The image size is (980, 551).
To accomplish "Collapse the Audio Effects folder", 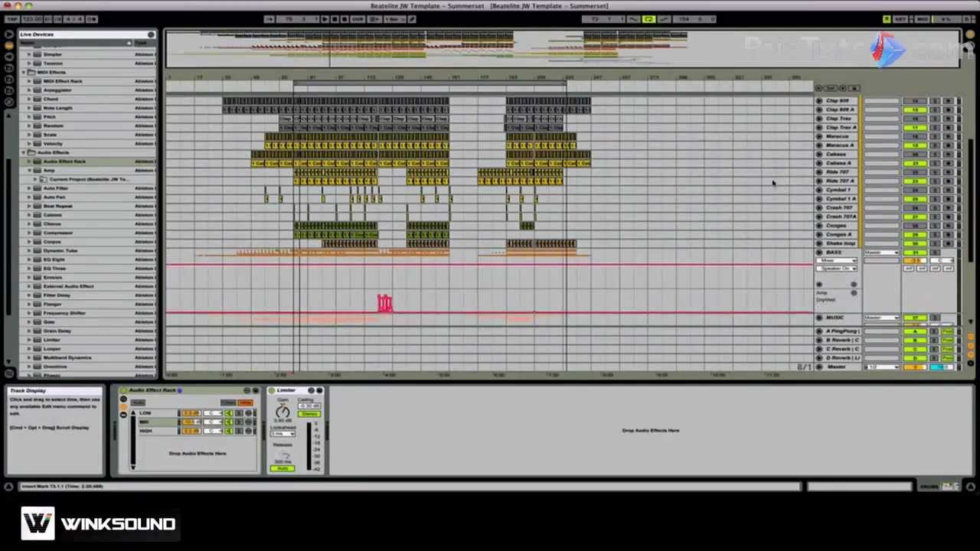I will pyautogui.click(x=23, y=152).
